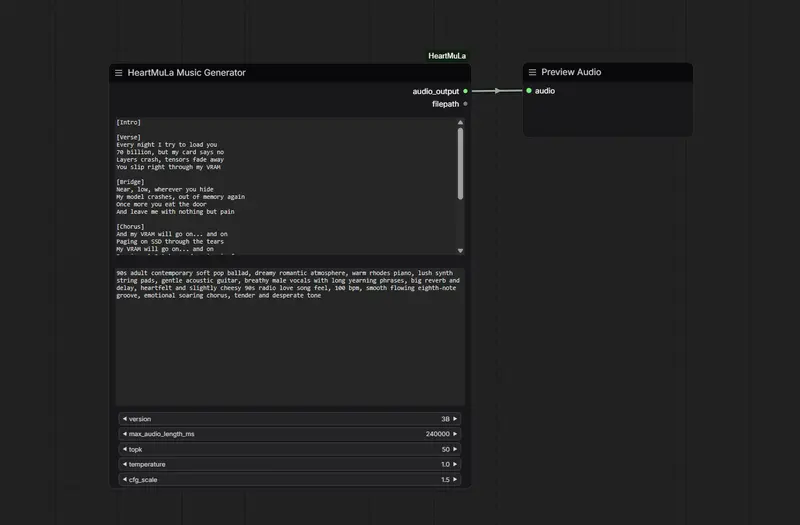
Task: Click the HeartMuLa Music Generator node menu icon
Action: [x=119, y=73]
